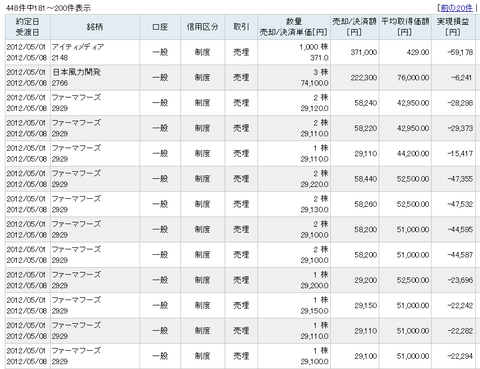480x369 pixels.
Task: Select the 448件中181～200件表示 count text
Action: click(x=48, y=8)
